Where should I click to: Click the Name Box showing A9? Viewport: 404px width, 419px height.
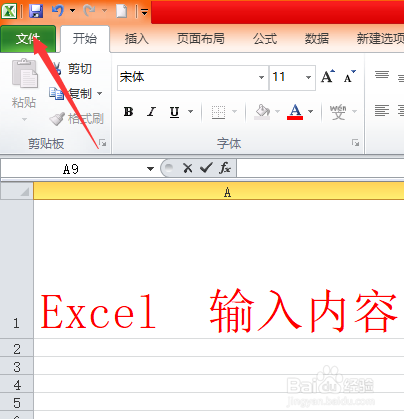71,169
